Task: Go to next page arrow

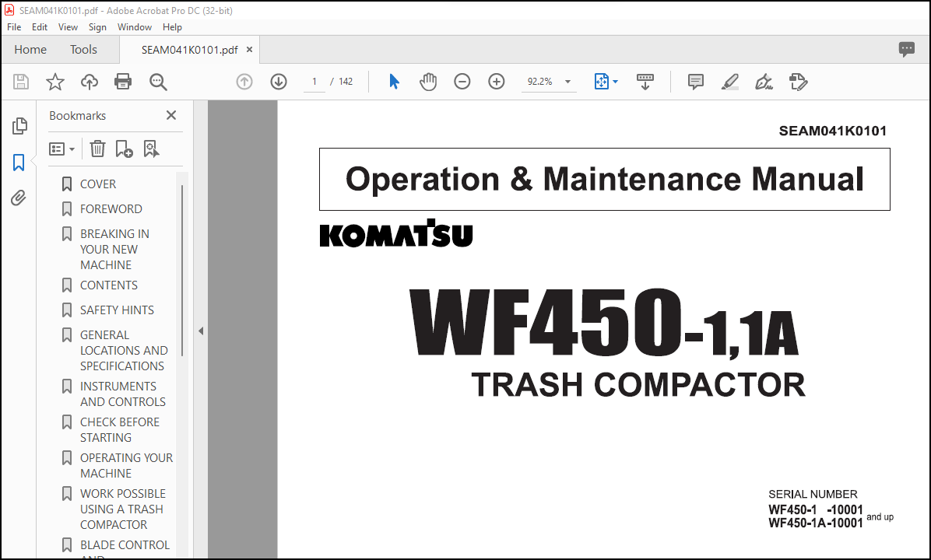Action: coord(279,82)
